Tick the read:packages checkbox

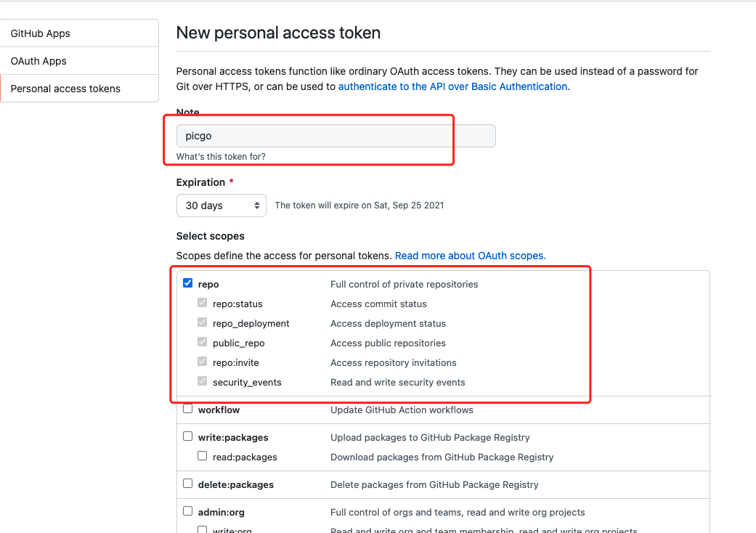[x=203, y=456]
